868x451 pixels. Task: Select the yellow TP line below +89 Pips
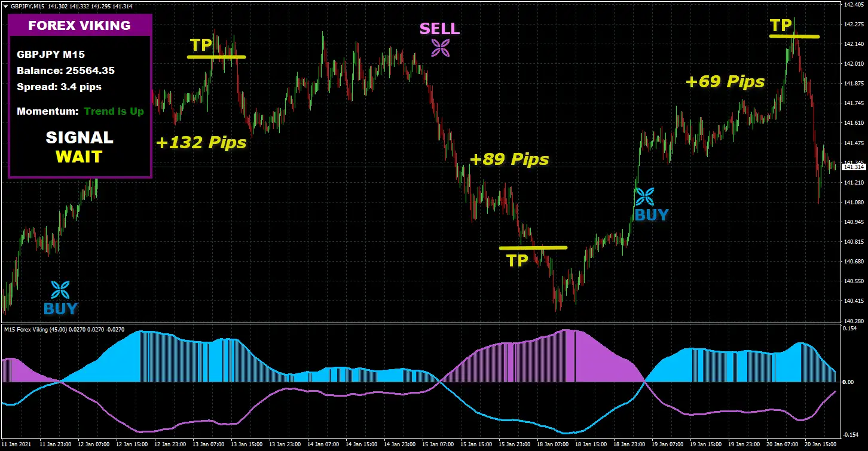pyautogui.click(x=533, y=247)
